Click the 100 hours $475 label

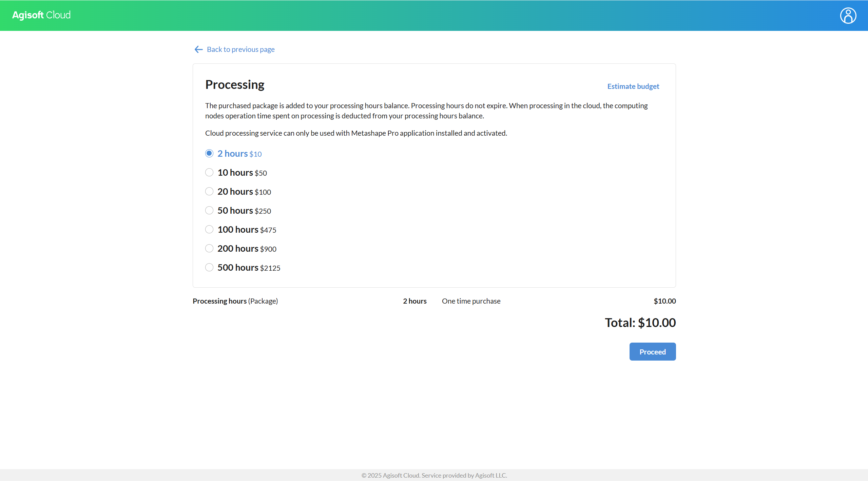[247, 230]
